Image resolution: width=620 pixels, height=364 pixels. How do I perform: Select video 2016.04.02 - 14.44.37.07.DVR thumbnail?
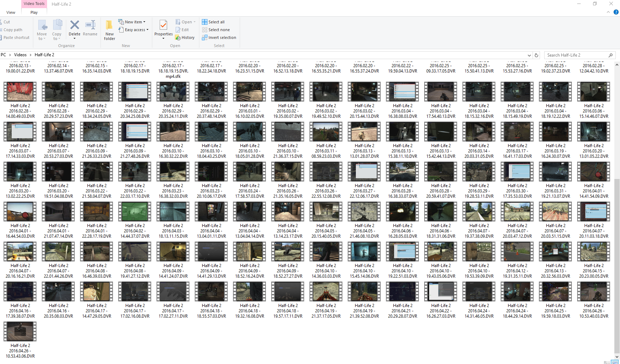(135, 212)
